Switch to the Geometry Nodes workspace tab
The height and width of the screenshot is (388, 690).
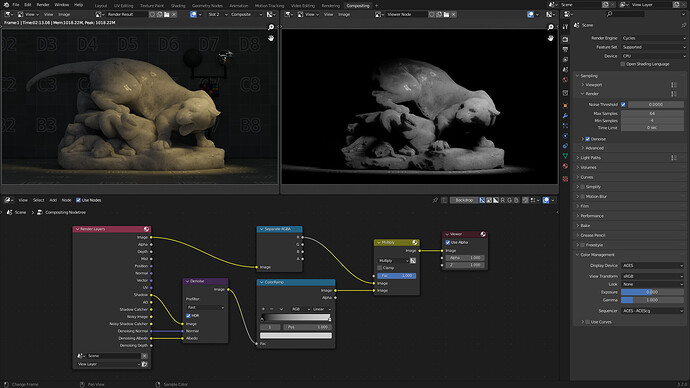coord(207,6)
